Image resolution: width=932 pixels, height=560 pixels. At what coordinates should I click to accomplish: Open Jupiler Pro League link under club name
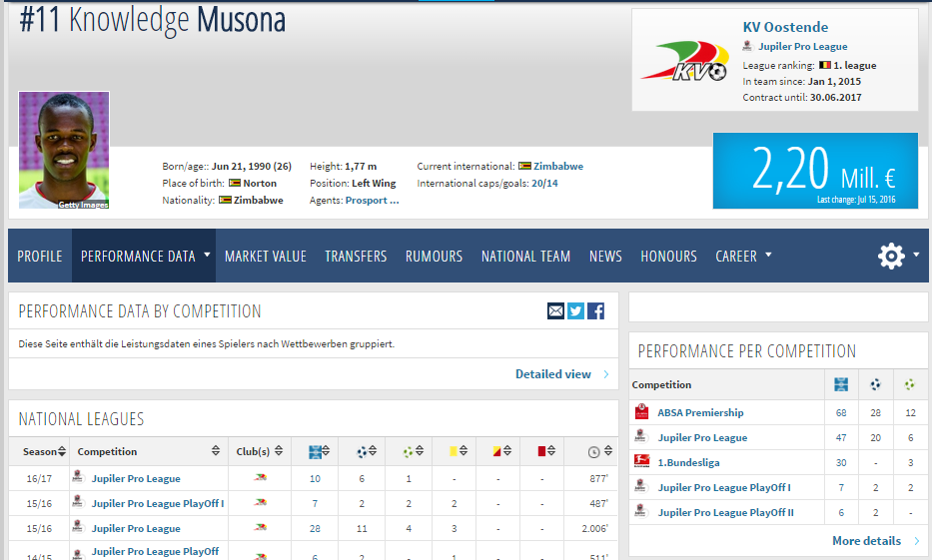click(802, 46)
